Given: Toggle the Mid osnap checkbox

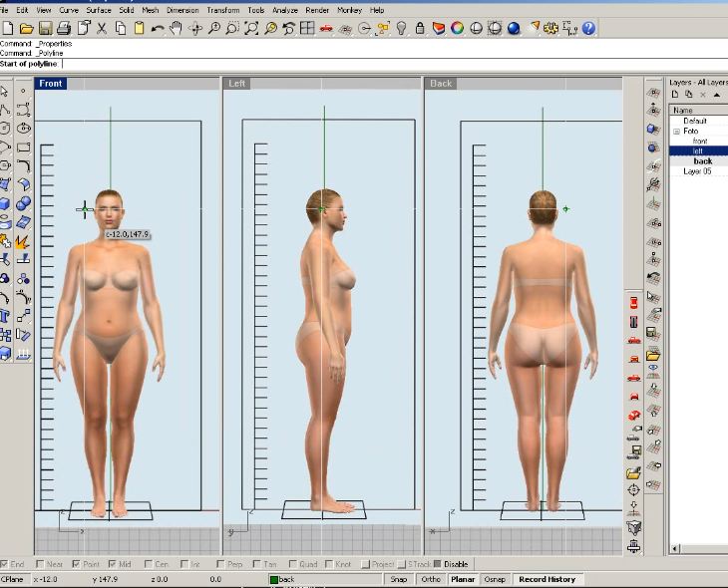Looking at the screenshot, I should 113,565.
